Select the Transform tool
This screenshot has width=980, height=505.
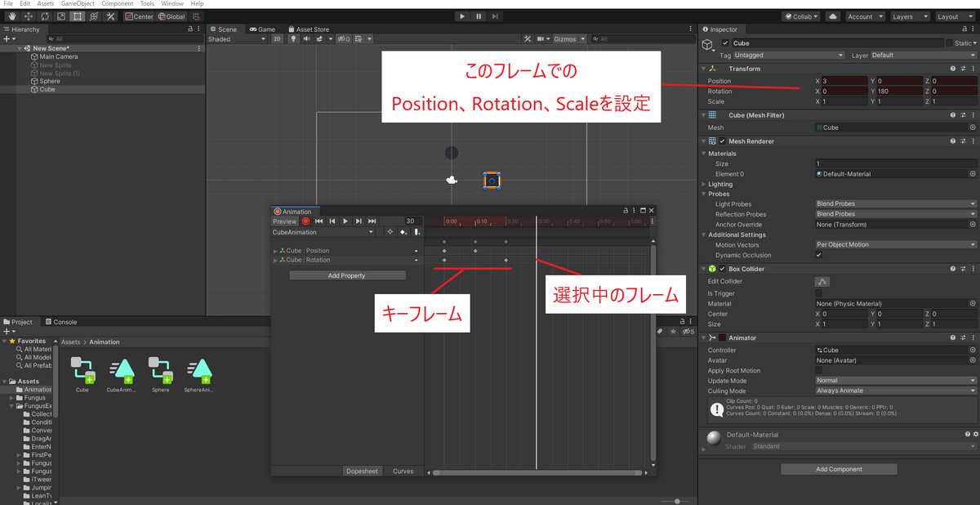[x=94, y=16]
